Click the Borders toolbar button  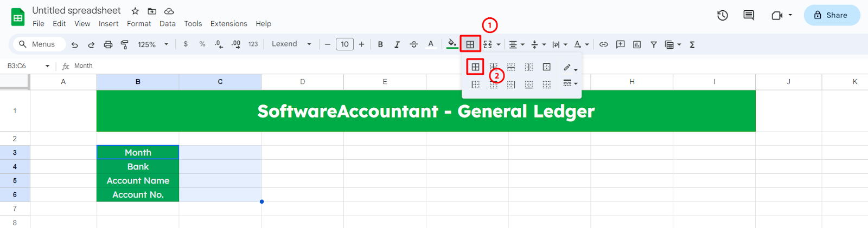point(470,44)
